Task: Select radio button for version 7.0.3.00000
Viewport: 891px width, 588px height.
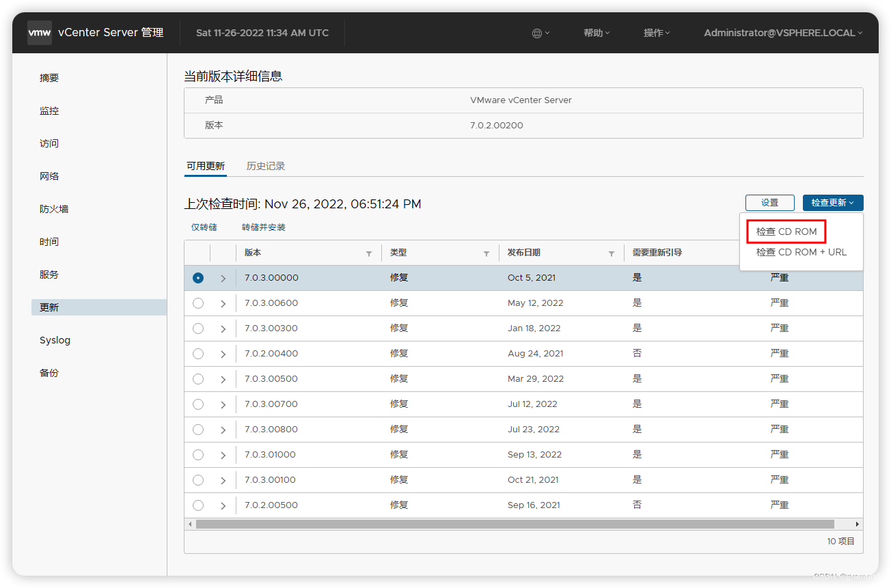Action: click(x=198, y=278)
